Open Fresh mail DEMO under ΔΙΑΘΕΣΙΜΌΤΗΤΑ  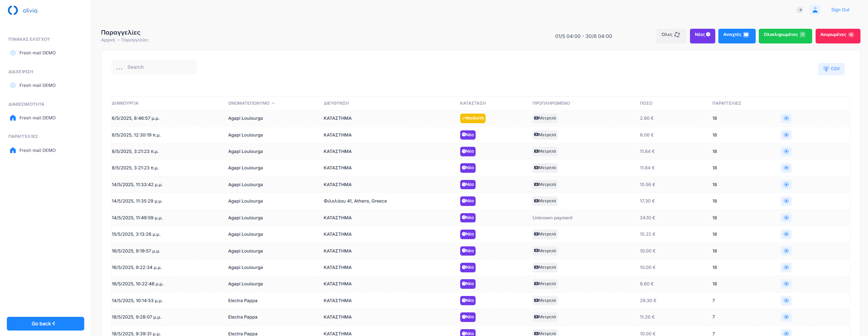37,118
